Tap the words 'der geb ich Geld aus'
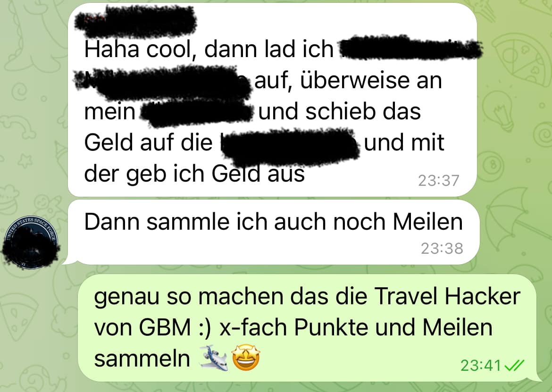552x392 pixels. pyautogui.click(x=194, y=175)
